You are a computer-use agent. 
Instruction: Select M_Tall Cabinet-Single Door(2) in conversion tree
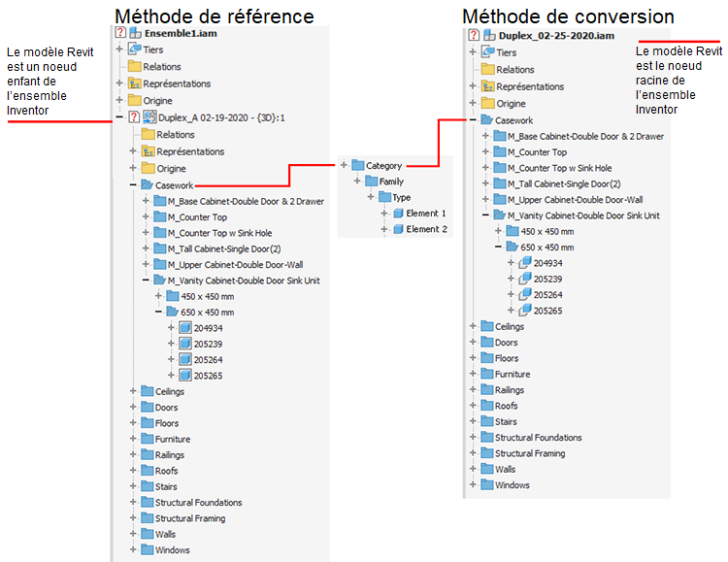click(564, 183)
